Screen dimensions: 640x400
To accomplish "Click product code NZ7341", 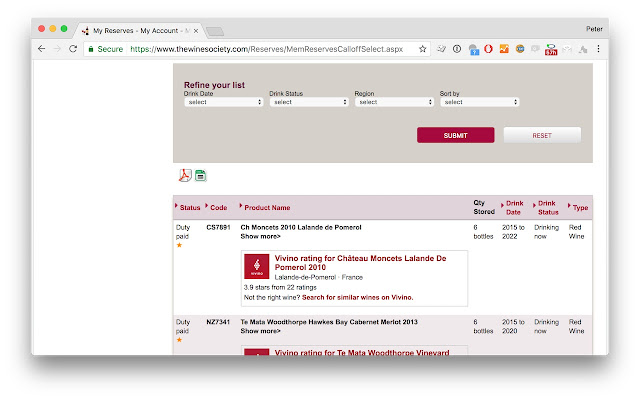I will click(x=218, y=322).
